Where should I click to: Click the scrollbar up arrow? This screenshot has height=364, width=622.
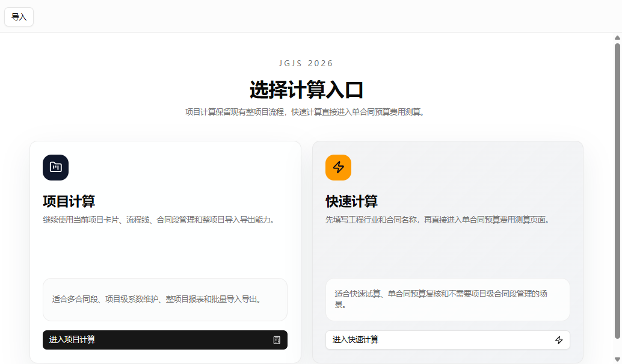pos(617,37)
